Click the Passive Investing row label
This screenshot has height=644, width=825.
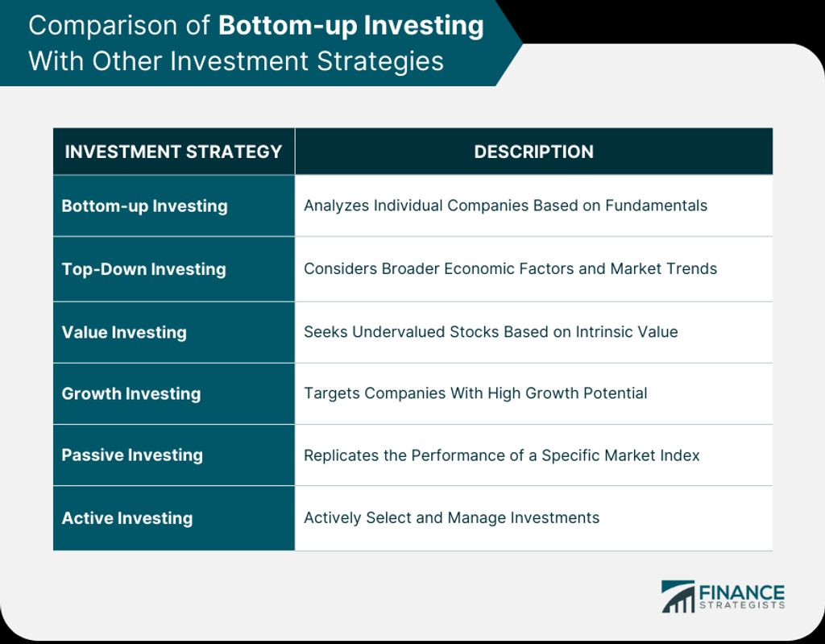132,455
